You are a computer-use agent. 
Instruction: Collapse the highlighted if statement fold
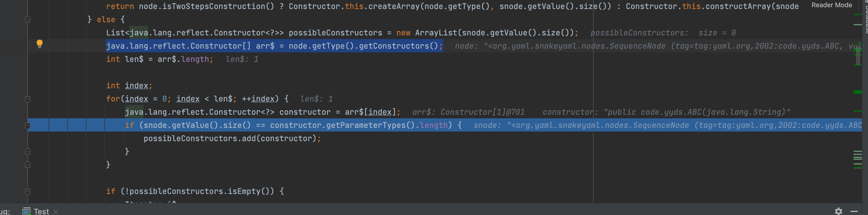coord(28,126)
